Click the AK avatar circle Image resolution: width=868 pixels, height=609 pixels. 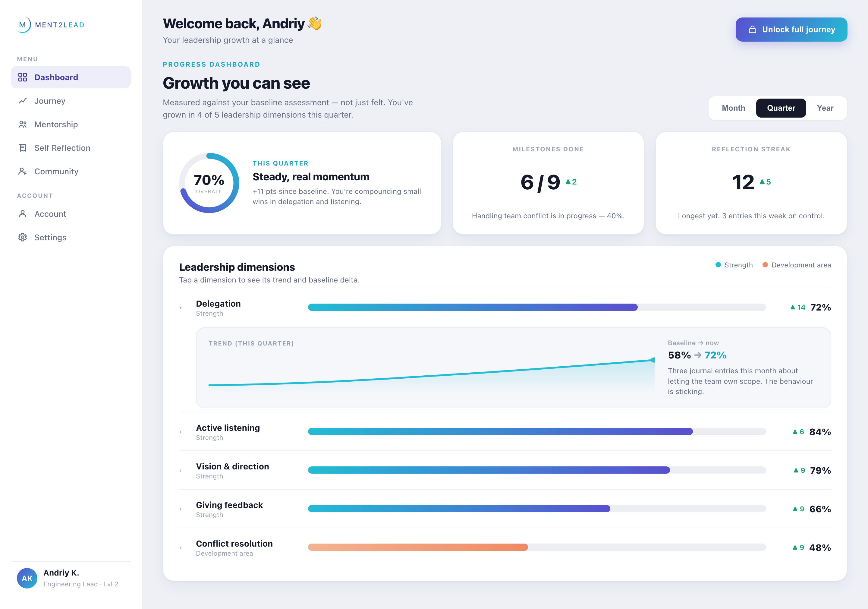click(x=27, y=578)
